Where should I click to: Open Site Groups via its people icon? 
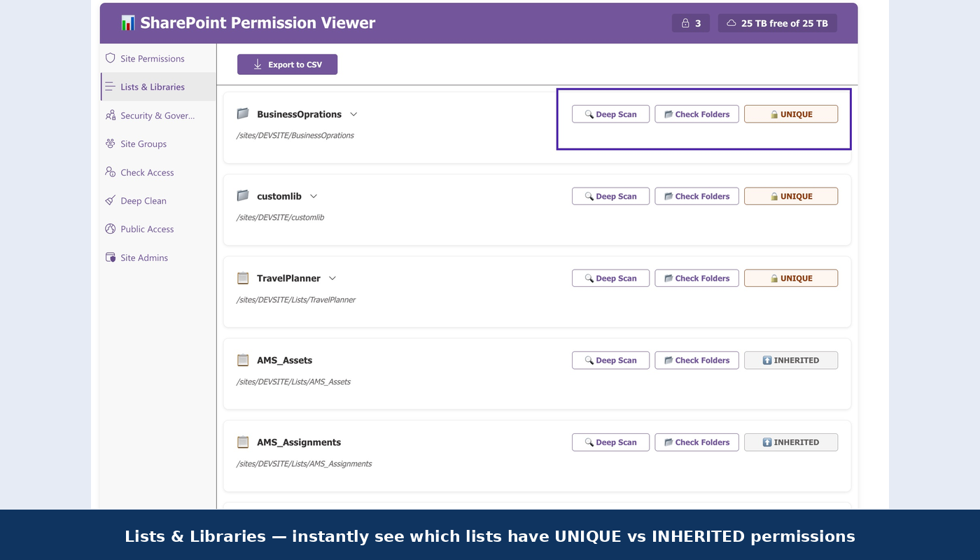[111, 143]
